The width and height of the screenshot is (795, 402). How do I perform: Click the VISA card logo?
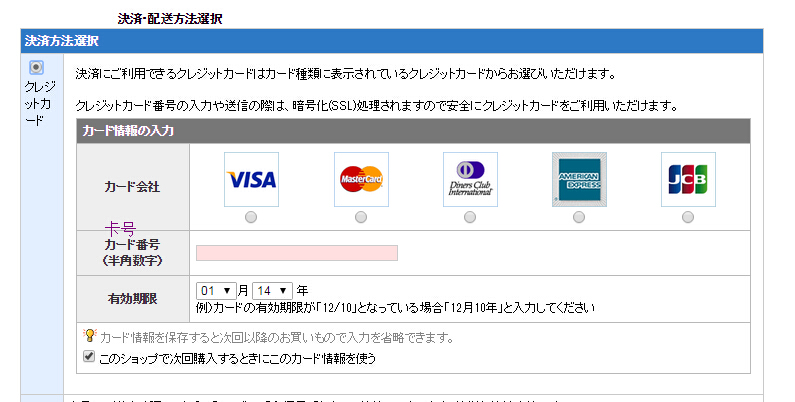click(251, 180)
